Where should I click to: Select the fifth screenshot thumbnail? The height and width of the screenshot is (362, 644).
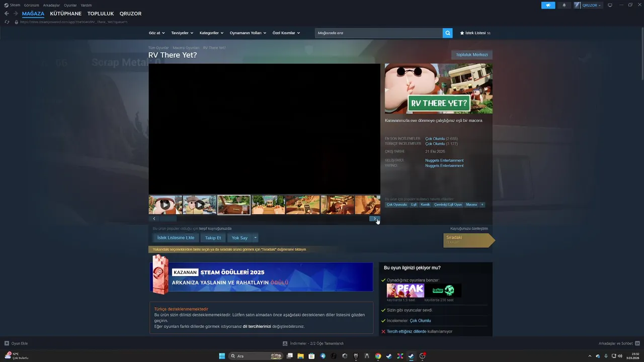[303, 205]
